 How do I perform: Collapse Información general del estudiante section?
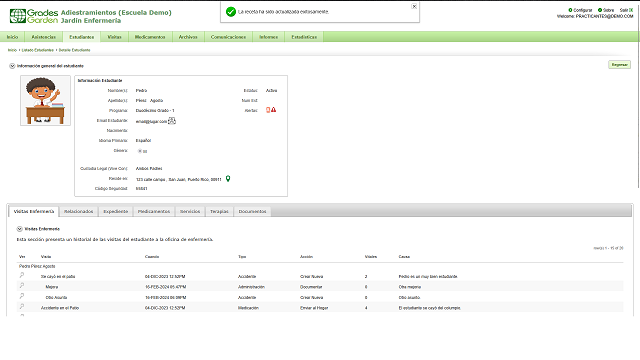tap(12, 66)
